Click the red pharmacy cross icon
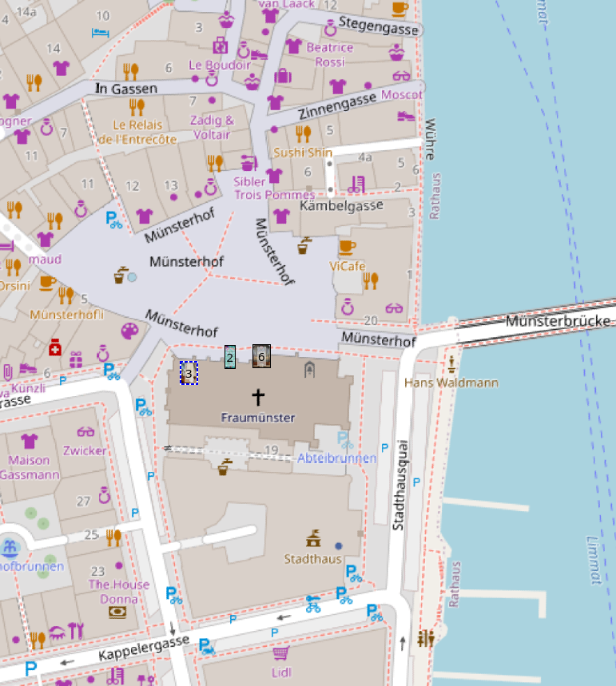Image resolution: width=616 pixels, height=686 pixels. pos(54,347)
